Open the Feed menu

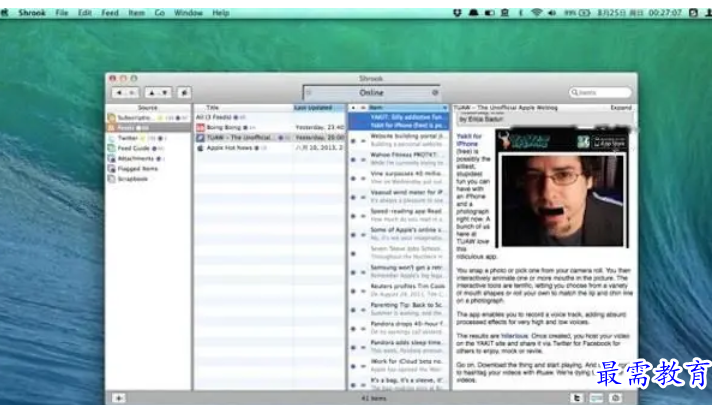(110, 13)
